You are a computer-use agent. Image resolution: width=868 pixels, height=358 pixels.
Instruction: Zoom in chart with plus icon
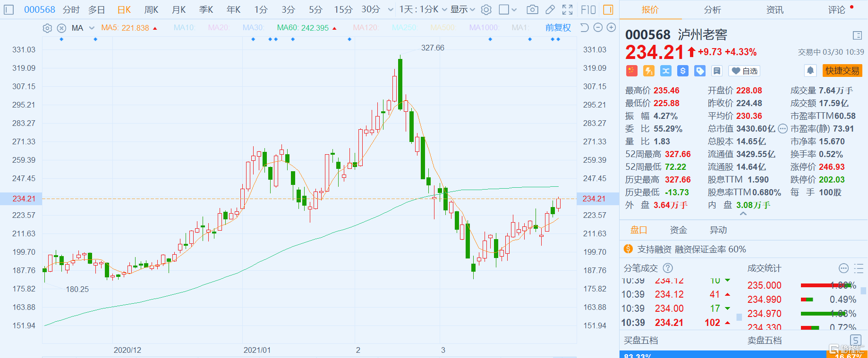pyautogui.click(x=611, y=28)
